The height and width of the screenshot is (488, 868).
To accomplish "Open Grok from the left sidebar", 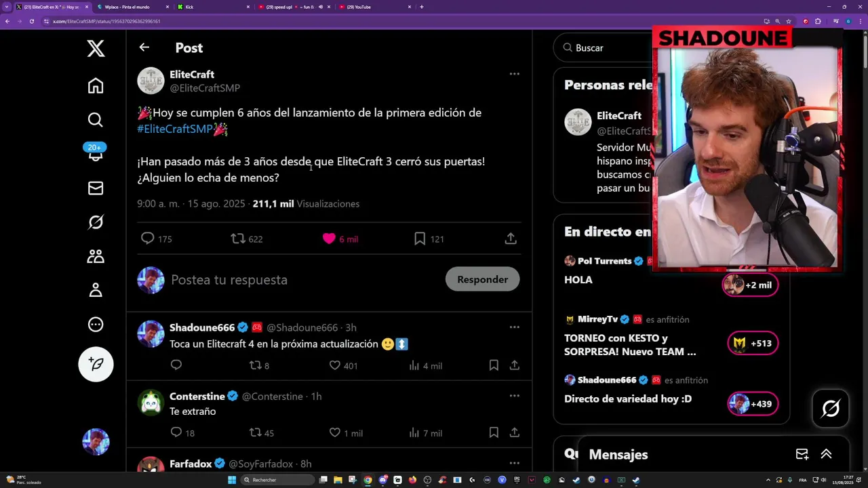I will click(96, 222).
